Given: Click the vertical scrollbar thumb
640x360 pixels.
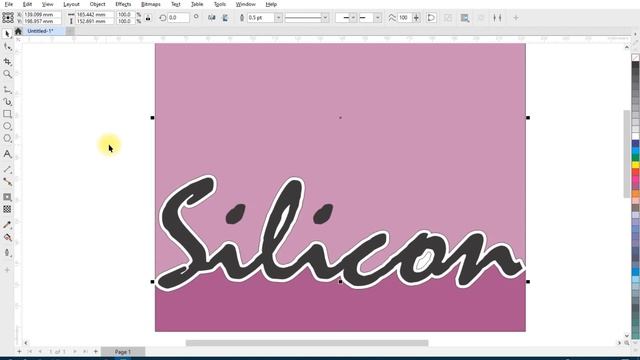Looking at the screenshot, I should coord(627,154).
